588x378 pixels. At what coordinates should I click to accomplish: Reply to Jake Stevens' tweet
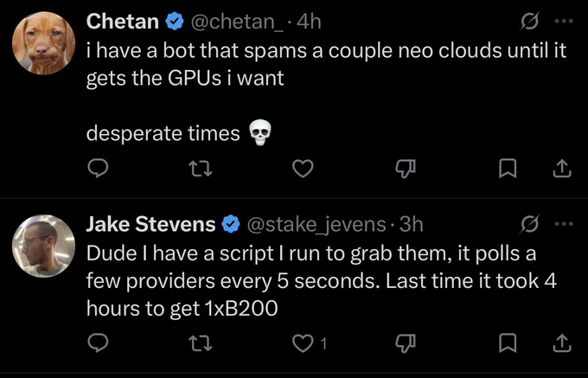coord(98,343)
